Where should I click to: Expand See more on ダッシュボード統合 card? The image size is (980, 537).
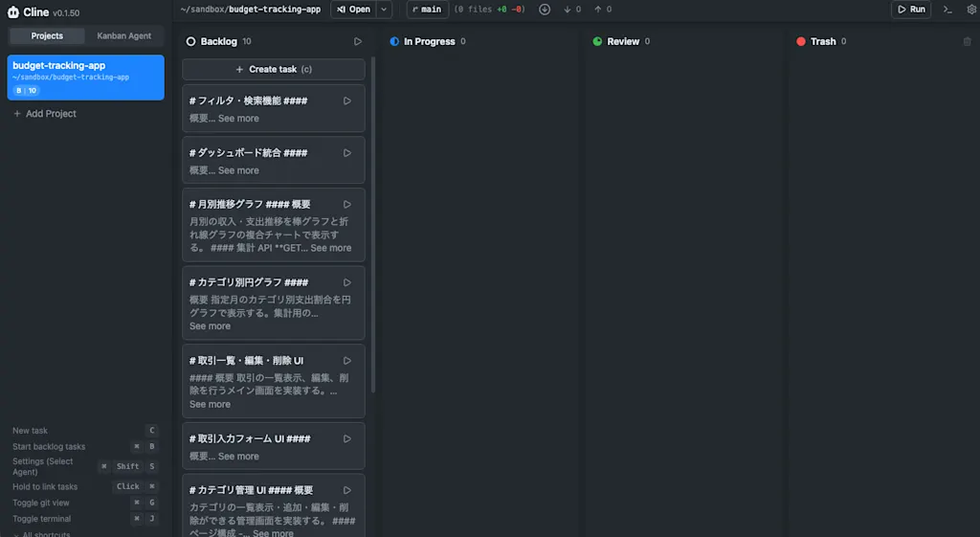pos(238,170)
